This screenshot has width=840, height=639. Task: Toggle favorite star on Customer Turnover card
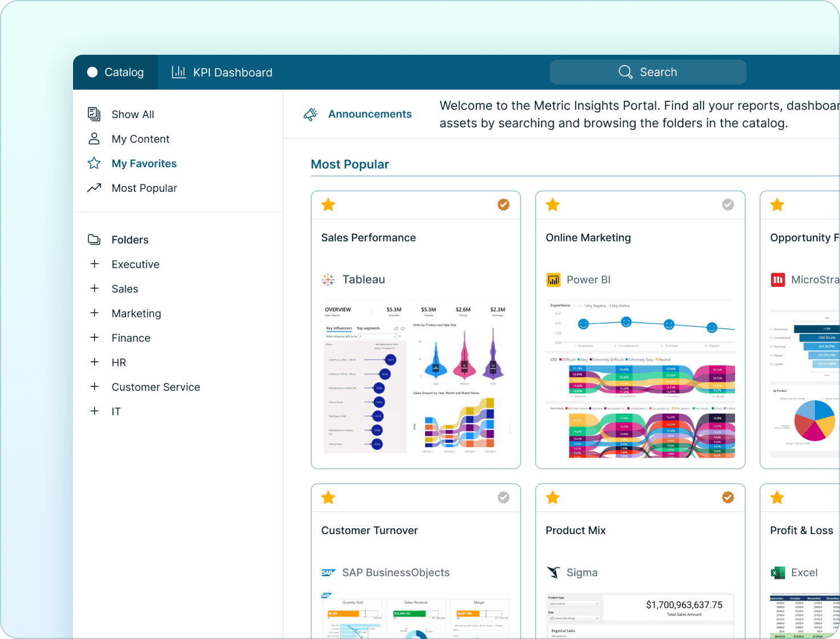tap(328, 498)
